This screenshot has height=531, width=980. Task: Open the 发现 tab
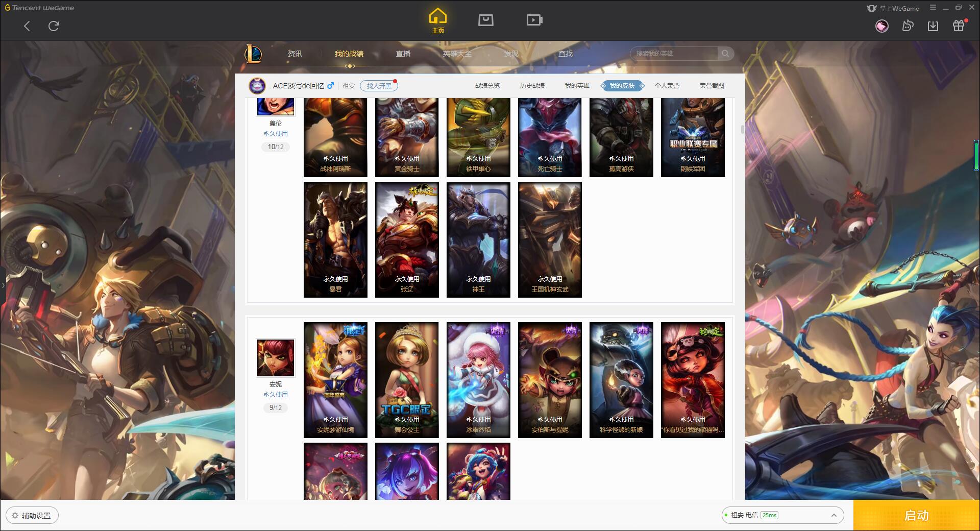click(511, 54)
